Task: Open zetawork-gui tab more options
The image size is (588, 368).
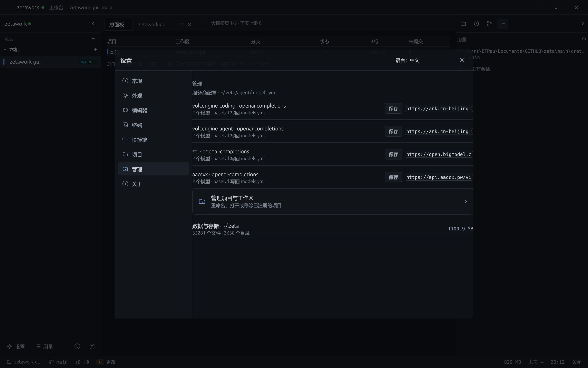Action: tap(181, 24)
